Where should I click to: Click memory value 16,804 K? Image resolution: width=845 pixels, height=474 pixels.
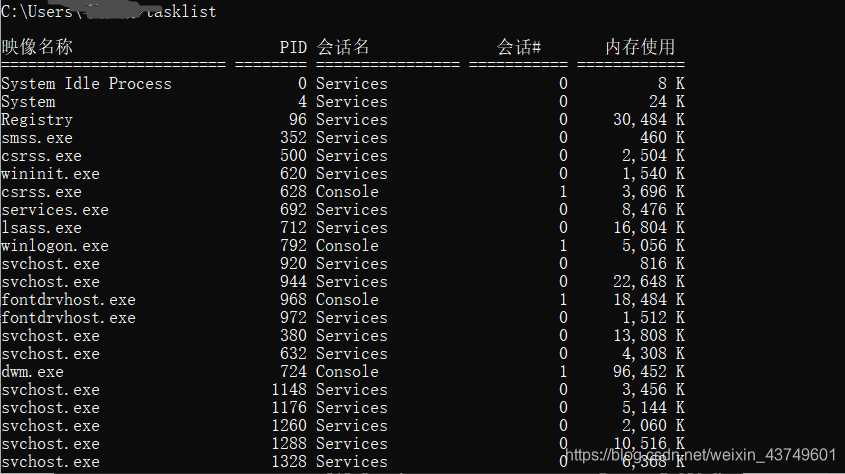coord(649,227)
